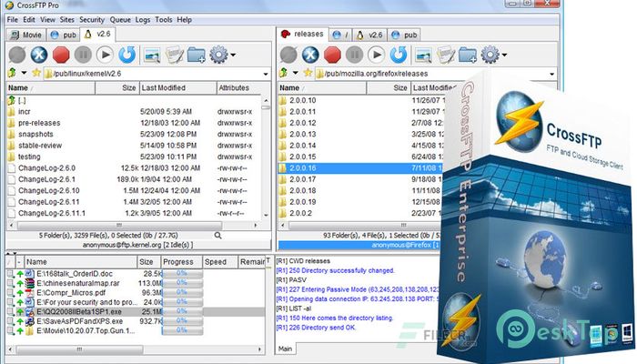637x364 pixels.
Task: Open right pane path combo box dropdown
Action: coord(551,74)
